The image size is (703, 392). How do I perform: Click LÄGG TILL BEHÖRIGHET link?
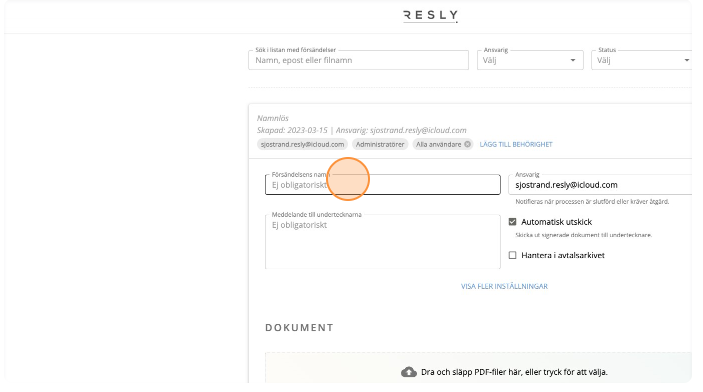pyautogui.click(x=516, y=144)
